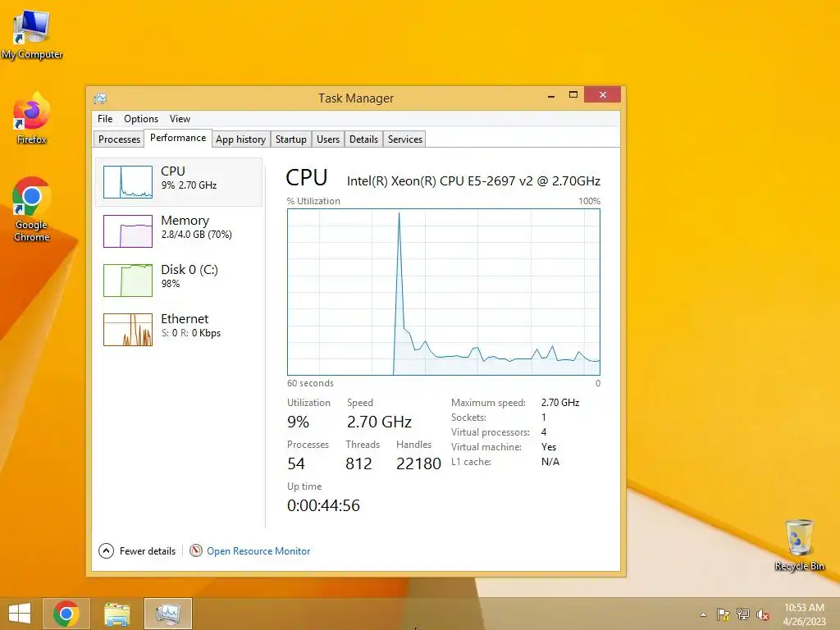Screen dimensions: 840x630
Task: Click the Threads count 812
Action: click(358, 464)
